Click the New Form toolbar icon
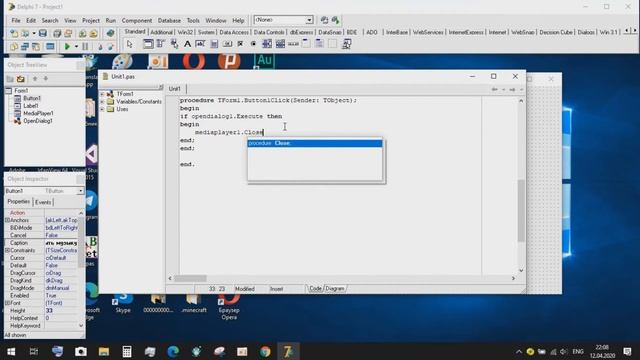This screenshot has width=640, height=360. 50,46
